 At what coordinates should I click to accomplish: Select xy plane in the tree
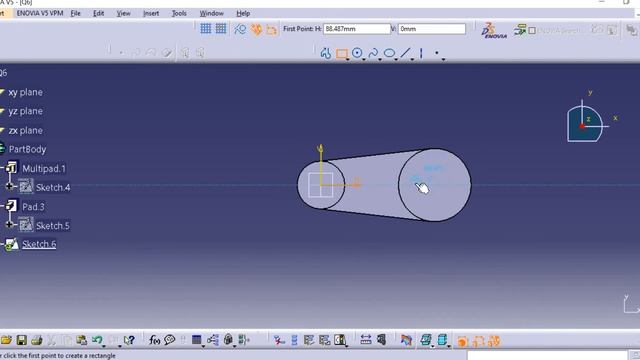click(x=25, y=92)
